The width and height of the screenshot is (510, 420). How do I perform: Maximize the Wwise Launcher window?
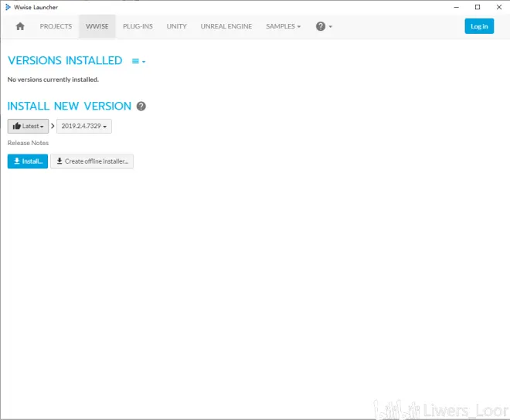pyautogui.click(x=478, y=7)
